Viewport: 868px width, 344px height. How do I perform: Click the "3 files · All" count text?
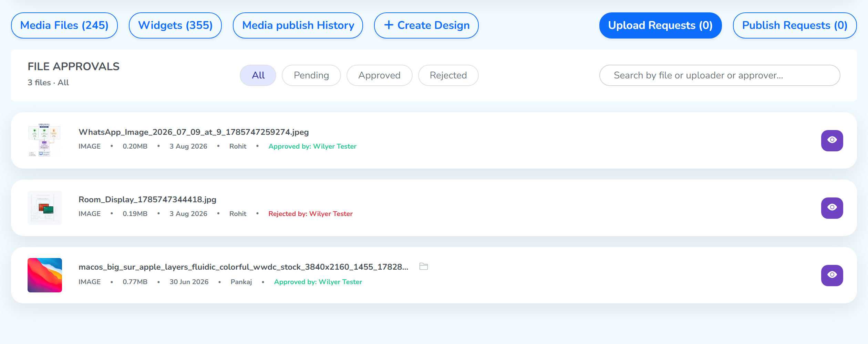point(48,83)
